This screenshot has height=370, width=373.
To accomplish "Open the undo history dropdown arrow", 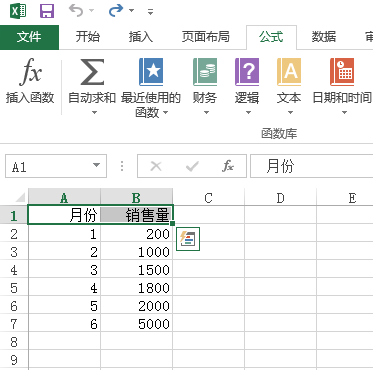I will pyautogui.click(x=92, y=11).
